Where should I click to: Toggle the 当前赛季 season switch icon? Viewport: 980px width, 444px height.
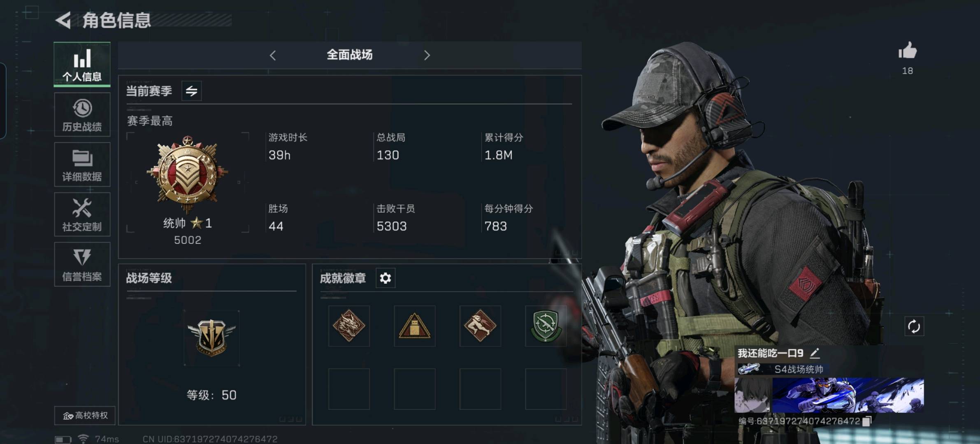(x=191, y=91)
